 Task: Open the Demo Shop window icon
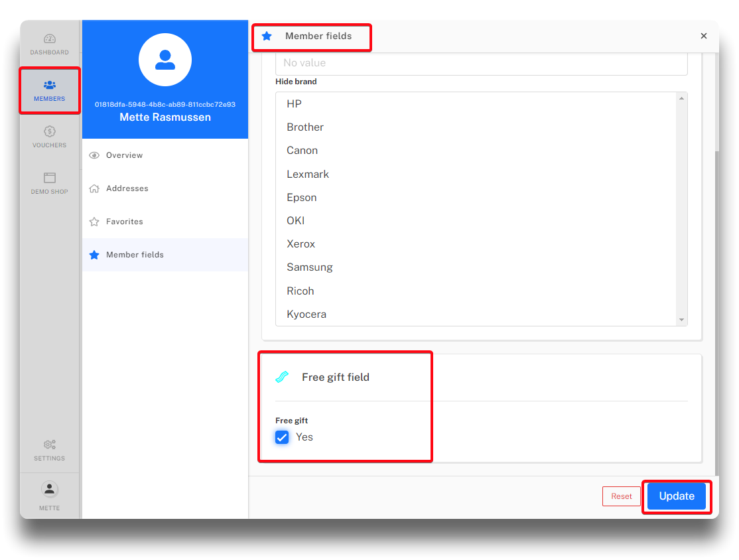click(50, 178)
